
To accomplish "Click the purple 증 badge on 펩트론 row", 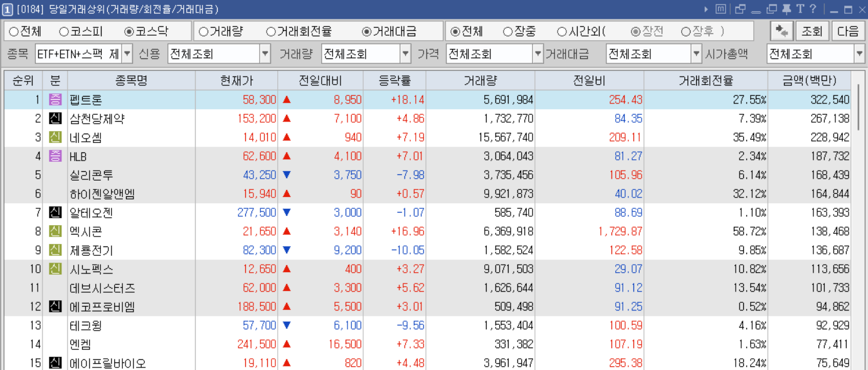I will point(55,100).
